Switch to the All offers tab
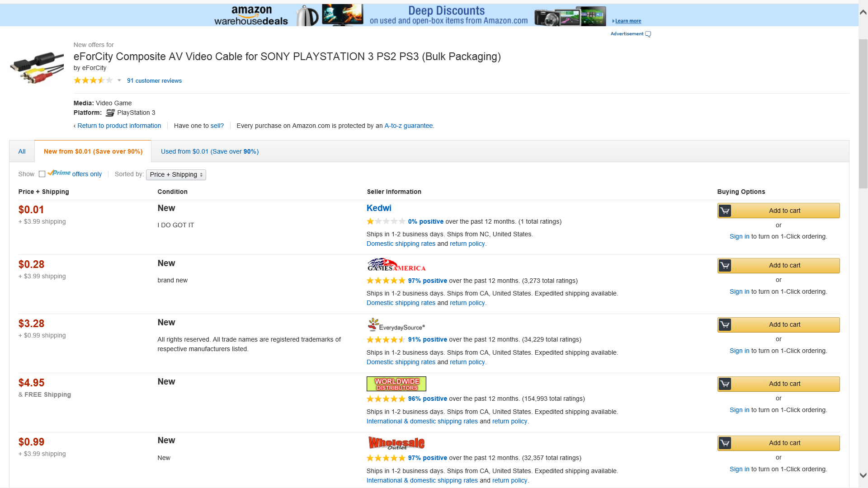868x488 pixels. tap(22, 151)
